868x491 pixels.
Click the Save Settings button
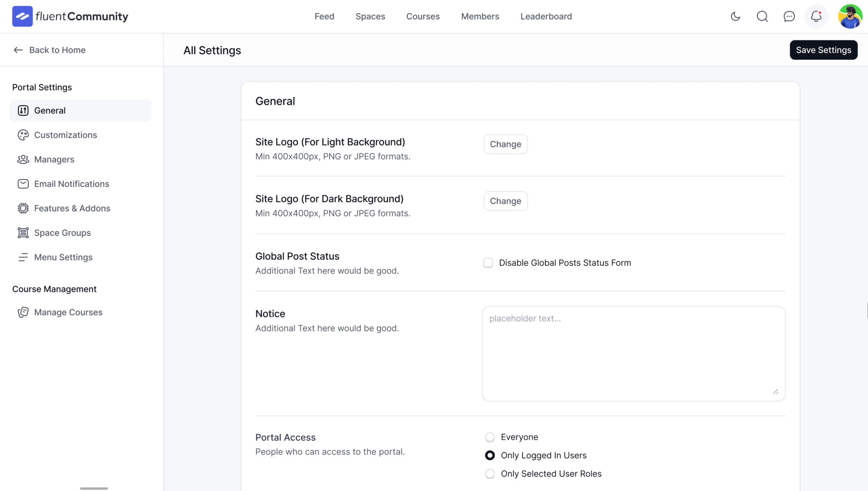point(823,50)
